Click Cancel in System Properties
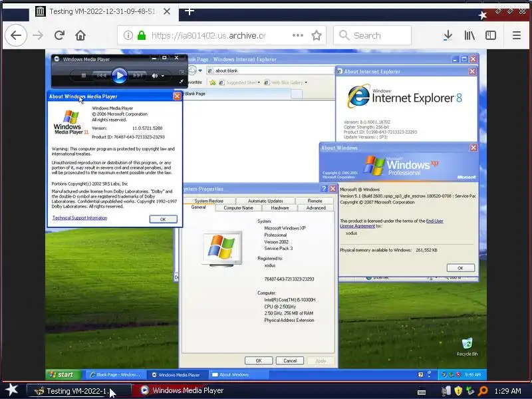Image resolution: width=532 pixels, height=399 pixels. tap(290, 360)
